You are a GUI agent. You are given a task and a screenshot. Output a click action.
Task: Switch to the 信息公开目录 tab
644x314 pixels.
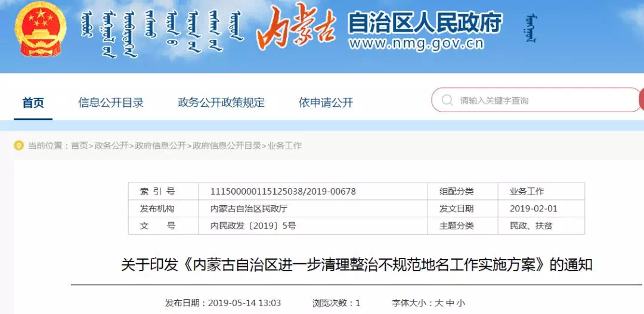[x=111, y=103]
